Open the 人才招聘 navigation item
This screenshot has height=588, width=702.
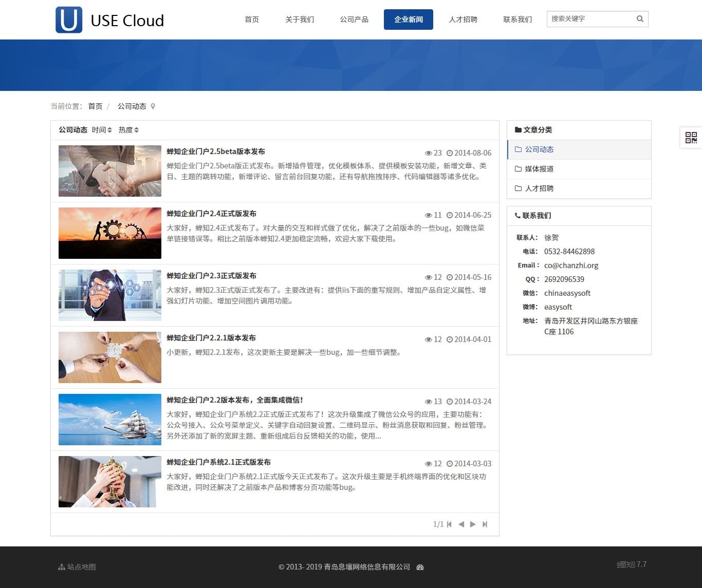[463, 20]
